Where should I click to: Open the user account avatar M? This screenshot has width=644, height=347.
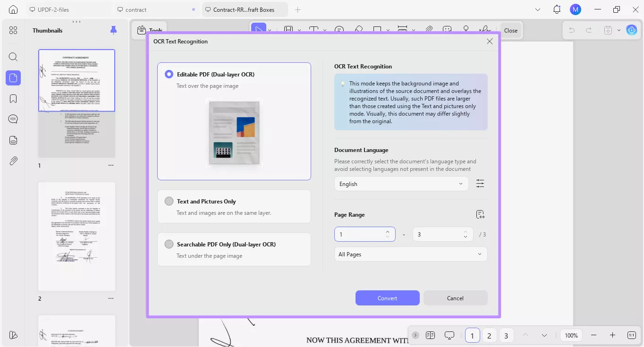coord(575,9)
